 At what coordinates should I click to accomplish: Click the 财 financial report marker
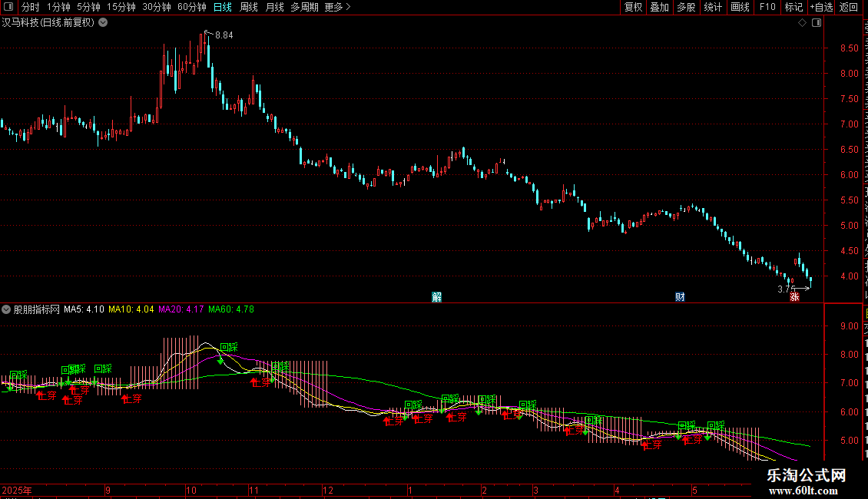tap(681, 297)
